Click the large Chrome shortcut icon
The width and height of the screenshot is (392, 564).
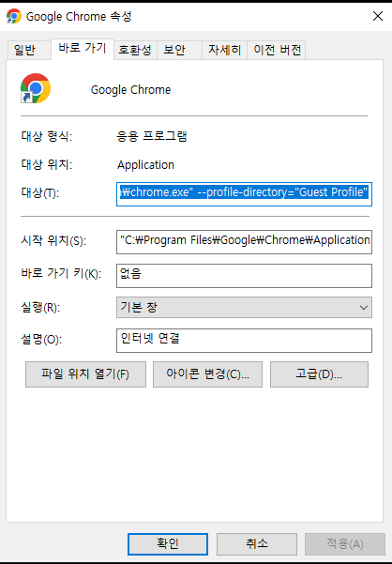(x=36, y=88)
